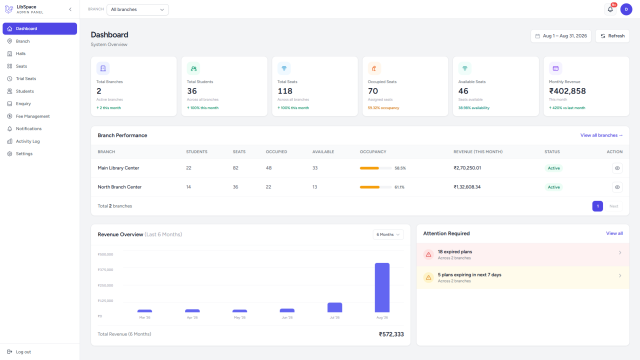Click the North Branch Center name
640x360 pixels.
[120, 187]
